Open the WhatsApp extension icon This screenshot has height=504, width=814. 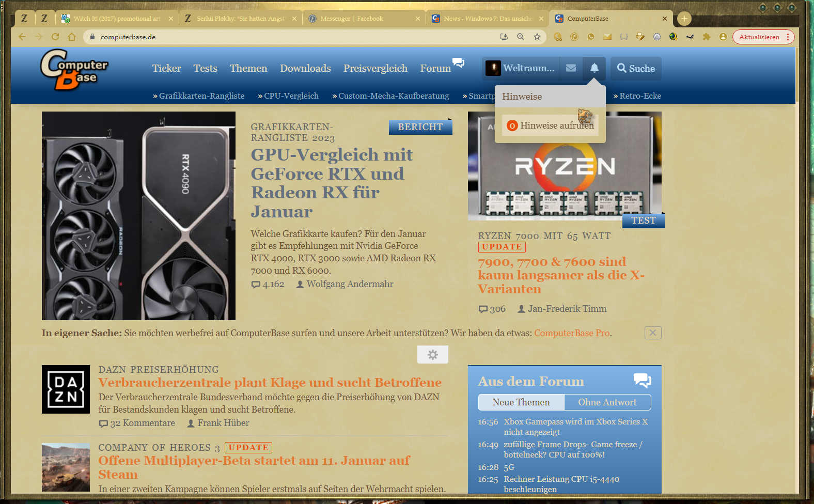pos(591,37)
